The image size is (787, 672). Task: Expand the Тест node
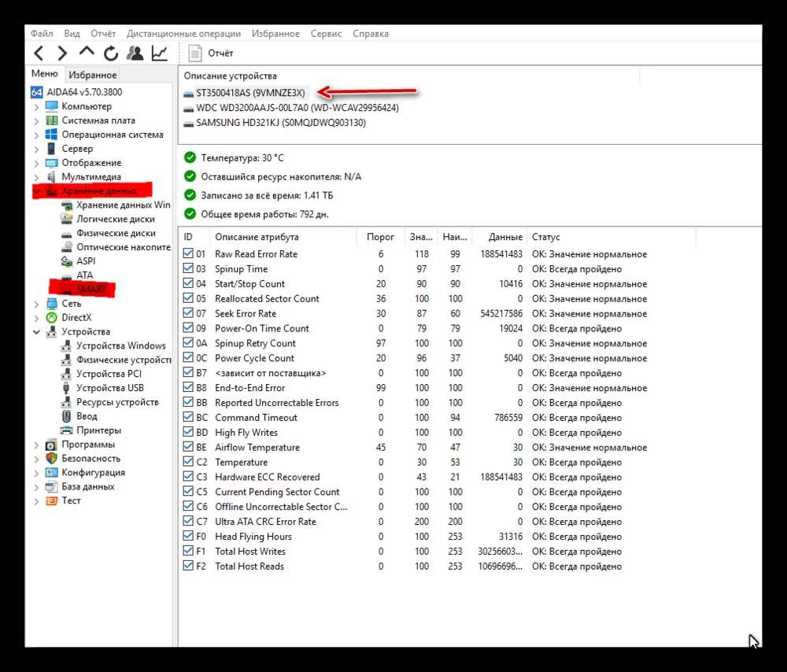tap(36, 501)
